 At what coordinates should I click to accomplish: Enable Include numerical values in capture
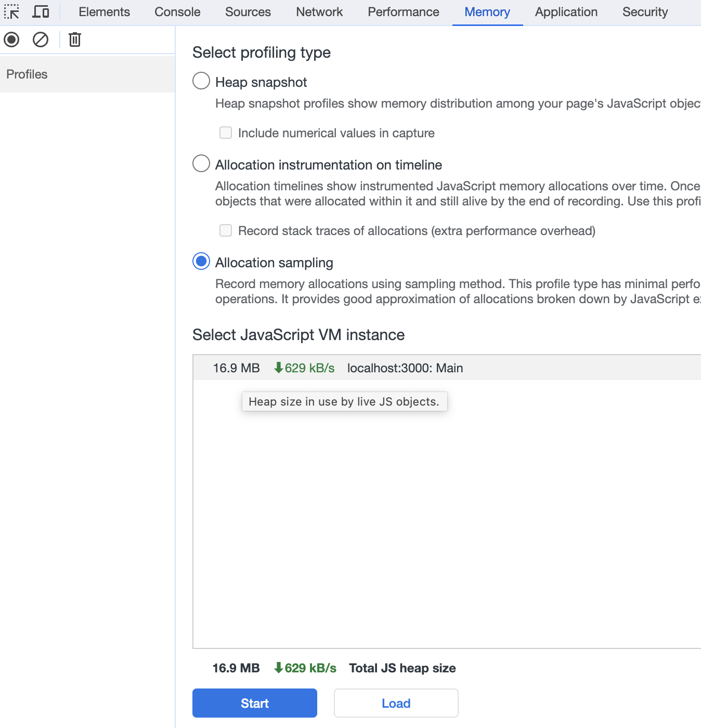[x=226, y=133]
